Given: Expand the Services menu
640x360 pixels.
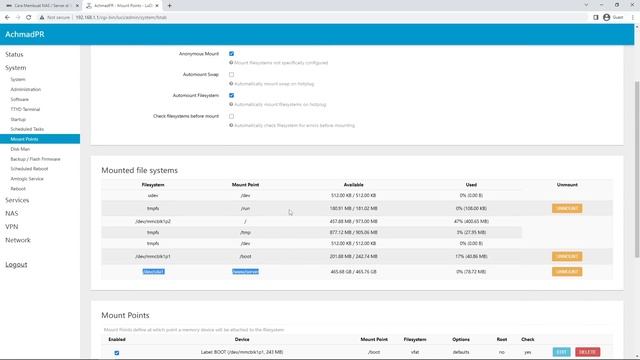Looking at the screenshot, I should 17,200.
